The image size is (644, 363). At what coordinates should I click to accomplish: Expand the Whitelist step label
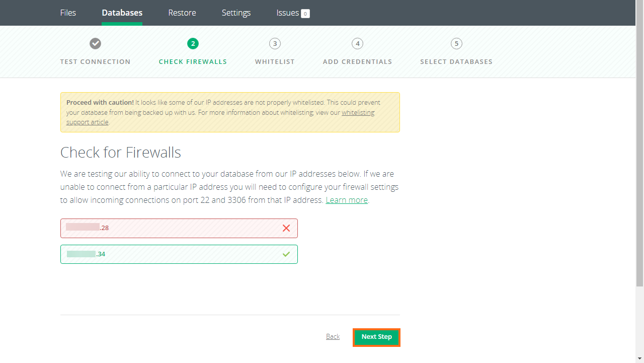click(x=275, y=61)
